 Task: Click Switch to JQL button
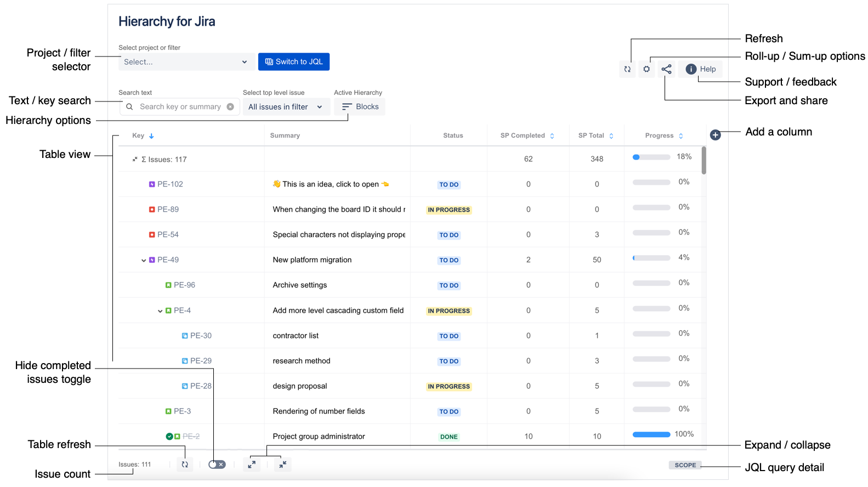coord(294,62)
